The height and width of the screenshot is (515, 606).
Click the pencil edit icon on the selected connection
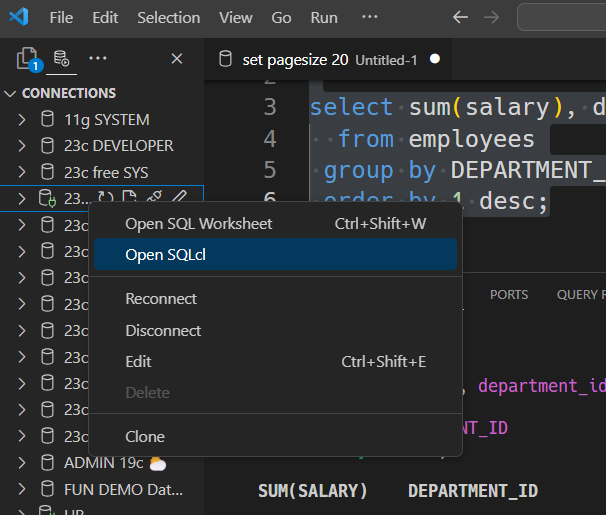pyautogui.click(x=180, y=198)
